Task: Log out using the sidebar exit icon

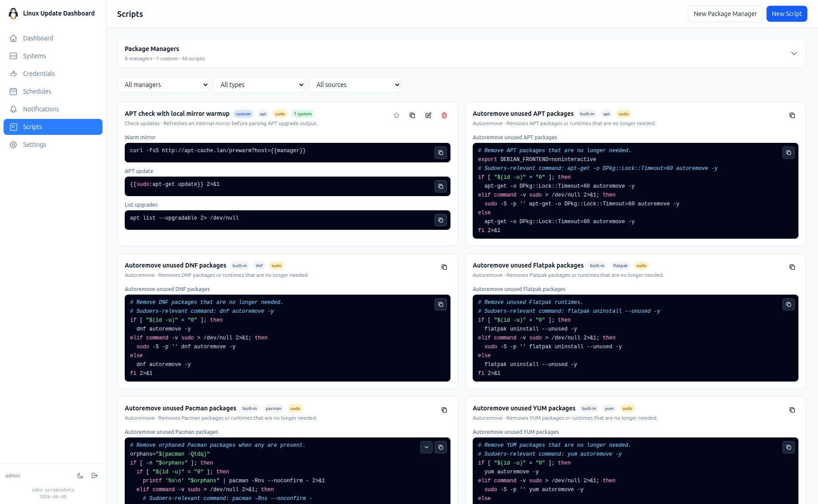Action: pyautogui.click(x=95, y=476)
